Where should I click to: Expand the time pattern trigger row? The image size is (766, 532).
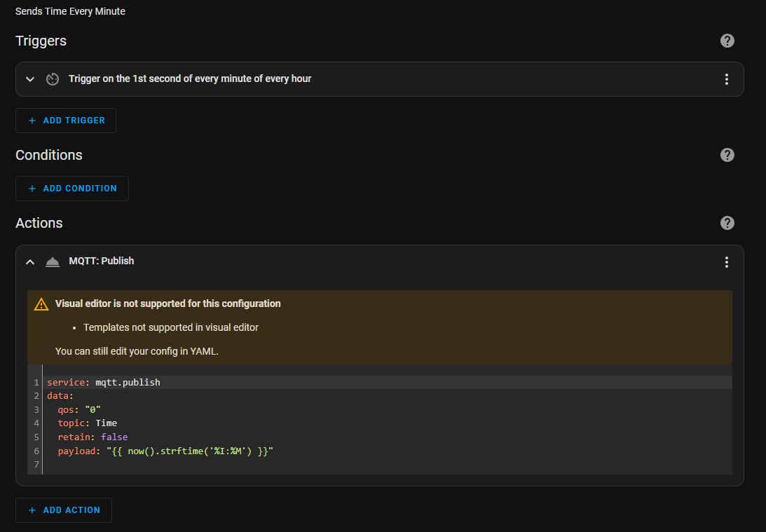coord(30,79)
